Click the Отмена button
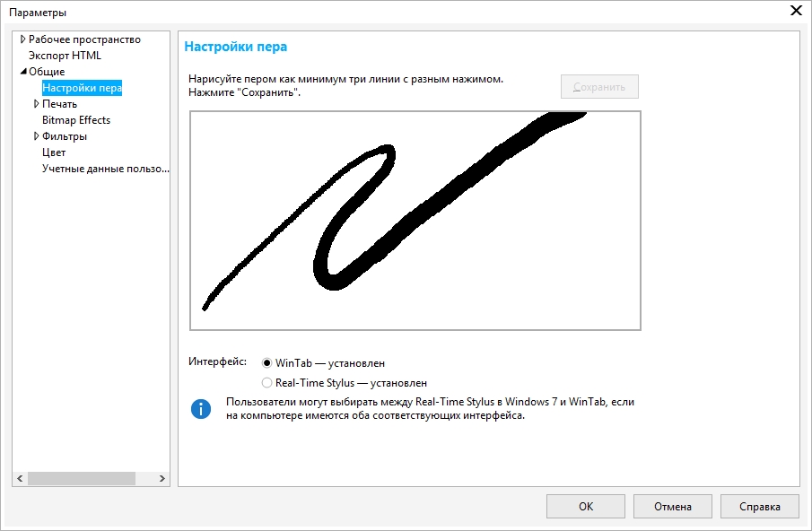 pyautogui.click(x=672, y=506)
